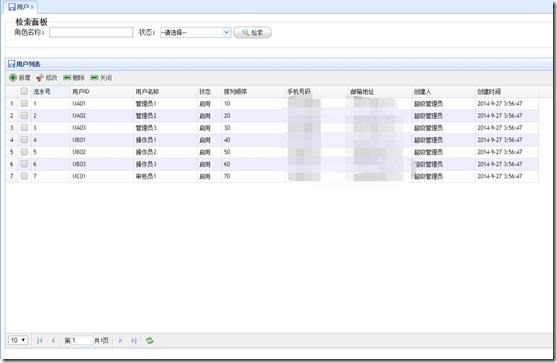
Task: Go to first page in pager
Action: [x=39, y=341]
